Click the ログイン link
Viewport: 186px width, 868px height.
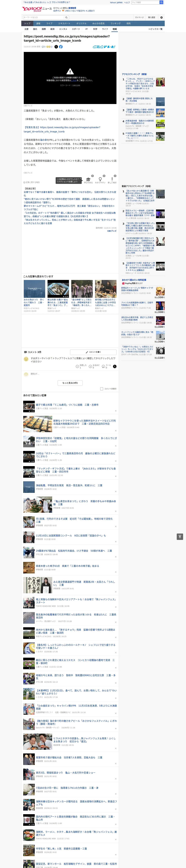point(57,11)
